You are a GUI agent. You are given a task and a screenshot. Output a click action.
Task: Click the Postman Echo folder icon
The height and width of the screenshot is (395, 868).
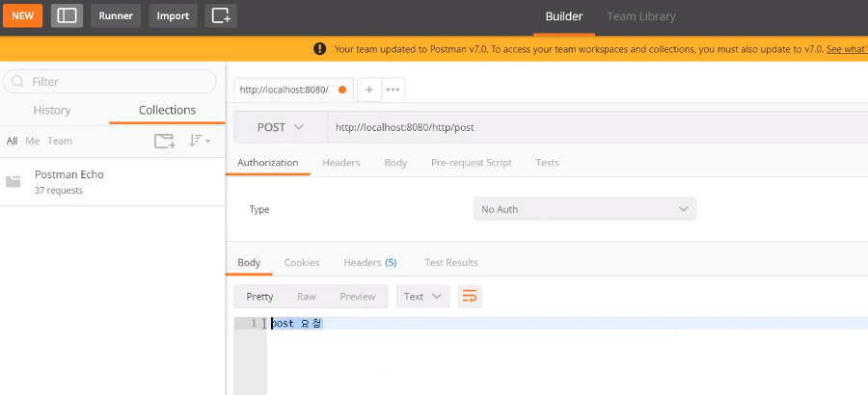tap(14, 181)
